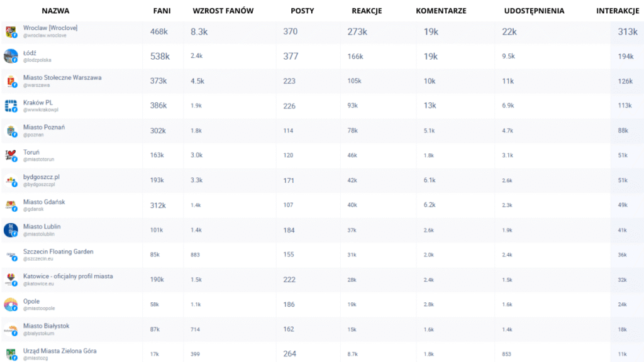Sort by INTERAKCJE column header
The width and height of the screenshot is (644, 362).
coord(618,11)
